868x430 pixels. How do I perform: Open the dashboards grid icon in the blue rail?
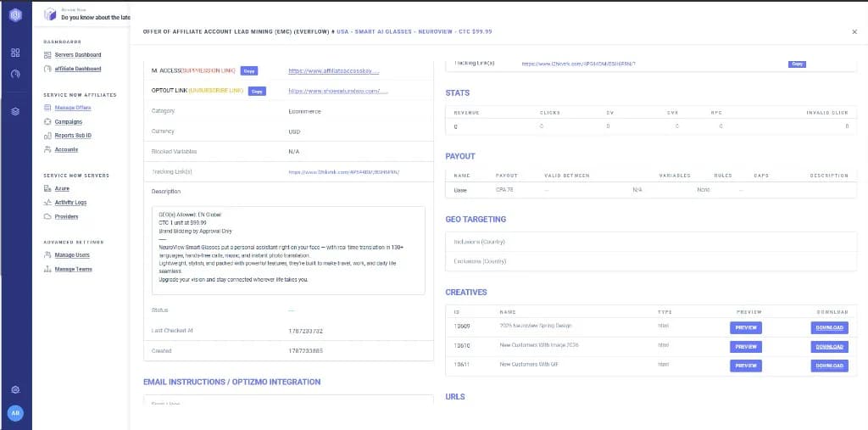[15, 53]
